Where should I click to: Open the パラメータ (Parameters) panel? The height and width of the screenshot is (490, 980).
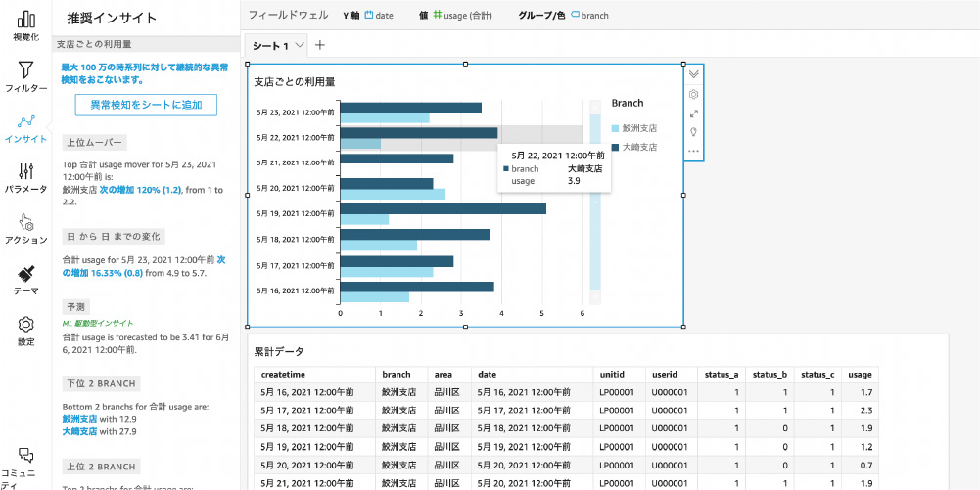[x=26, y=177]
